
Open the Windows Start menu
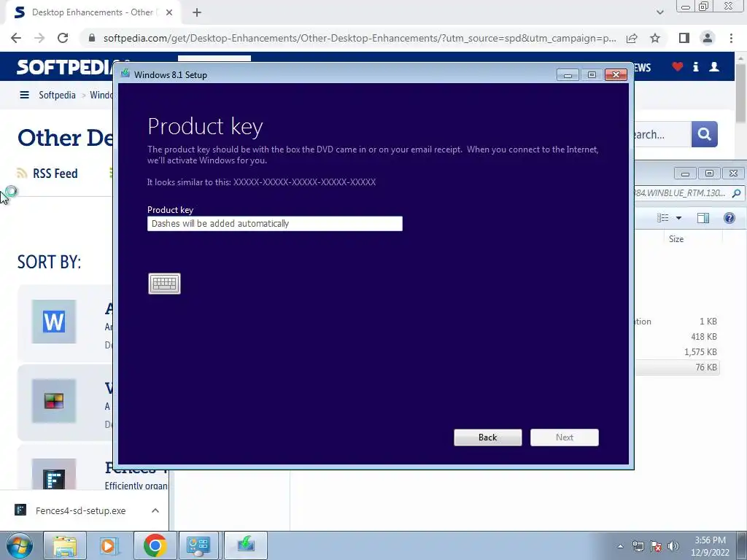tap(19, 545)
